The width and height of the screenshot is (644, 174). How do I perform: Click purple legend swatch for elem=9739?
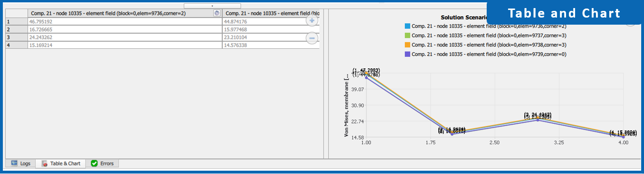click(x=407, y=54)
